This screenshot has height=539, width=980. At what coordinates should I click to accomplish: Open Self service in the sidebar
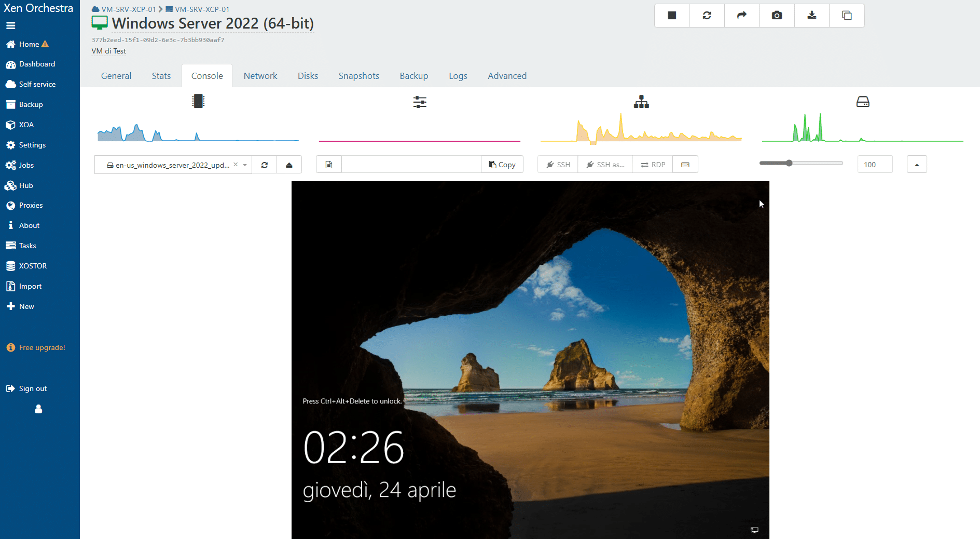(x=31, y=84)
